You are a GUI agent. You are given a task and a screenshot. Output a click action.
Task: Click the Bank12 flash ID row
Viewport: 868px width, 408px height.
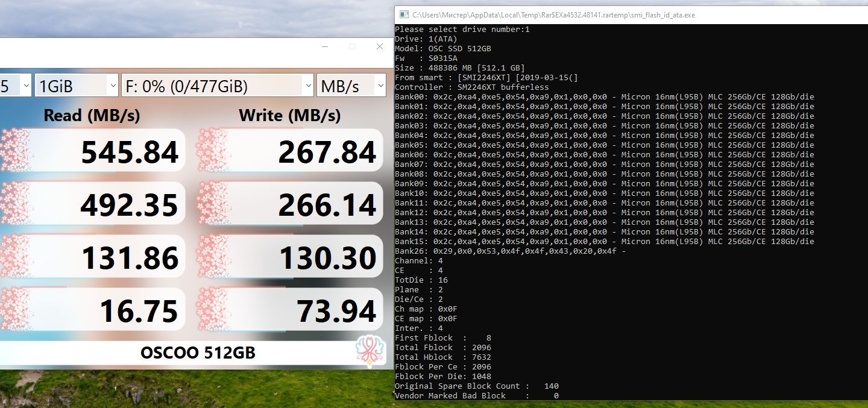[x=605, y=212]
